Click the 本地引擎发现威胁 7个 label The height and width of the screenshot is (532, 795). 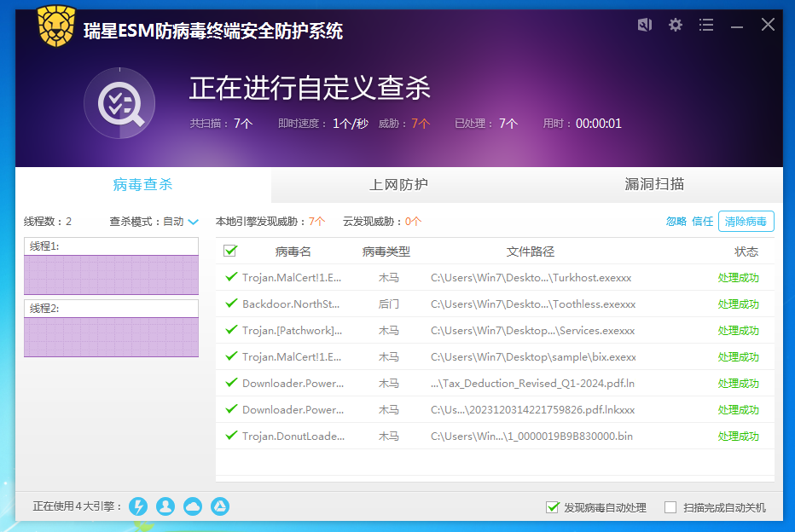[270, 222]
